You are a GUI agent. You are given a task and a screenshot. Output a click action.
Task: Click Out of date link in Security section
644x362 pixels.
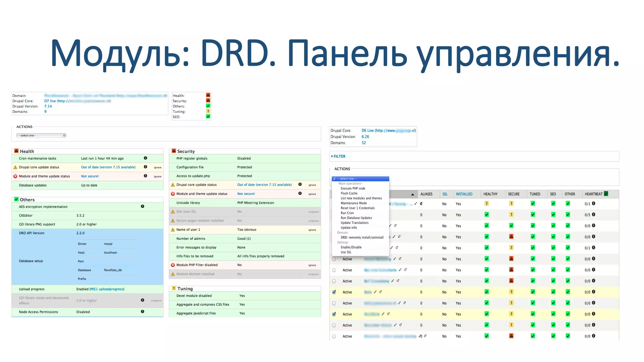click(x=264, y=185)
